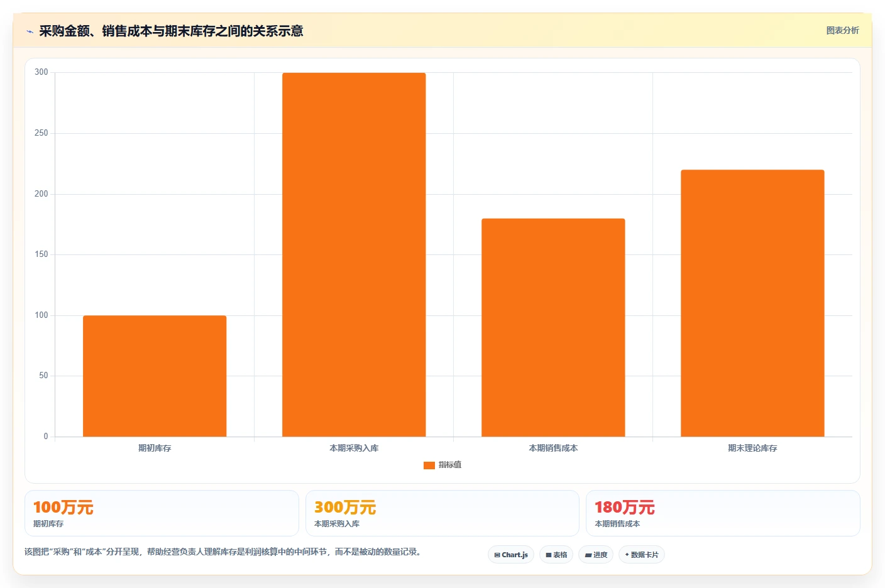The height and width of the screenshot is (588, 885).
Task: Click the 表格 tag
Action: click(556, 555)
